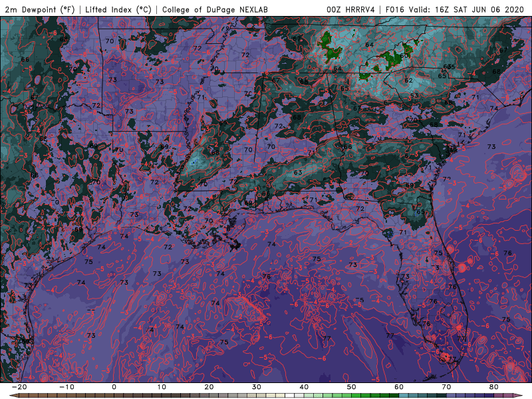Viewport: 532px width, 399px height.
Task: Click the 10 label on the color scale
Action: click(162, 387)
